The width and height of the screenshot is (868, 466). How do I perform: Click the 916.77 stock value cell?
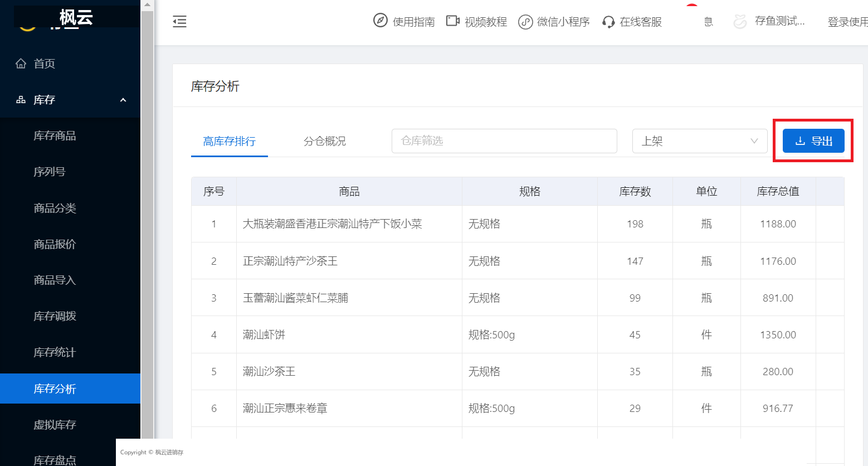click(778, 408)
